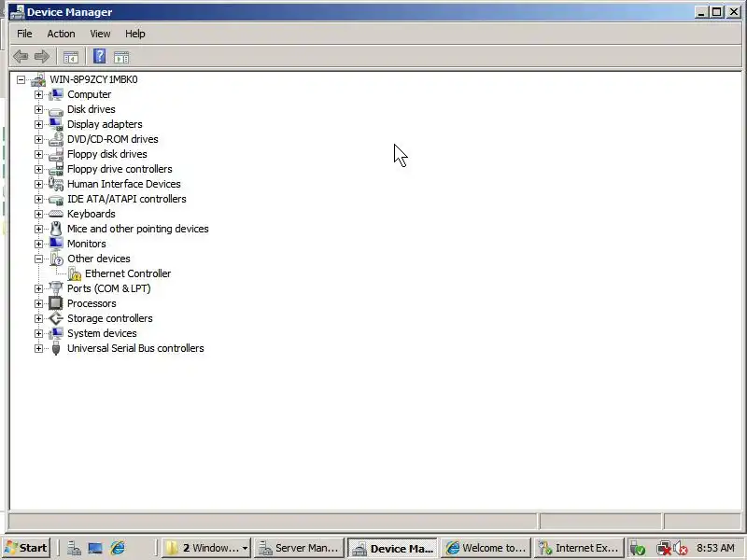The image size is (747, 560).
Task: Click the Device Manager taskbar button
Action: (x=392, y=548)
